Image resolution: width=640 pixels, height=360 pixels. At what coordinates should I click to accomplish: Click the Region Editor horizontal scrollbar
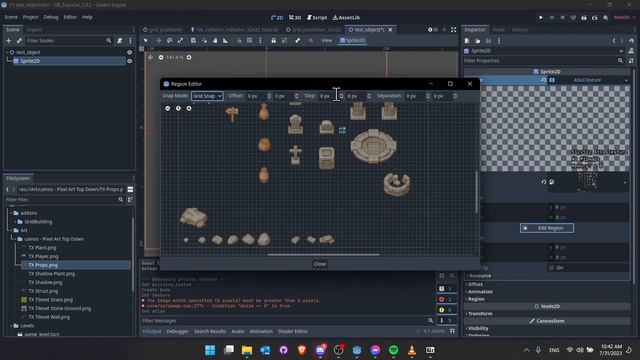(323, 255)
